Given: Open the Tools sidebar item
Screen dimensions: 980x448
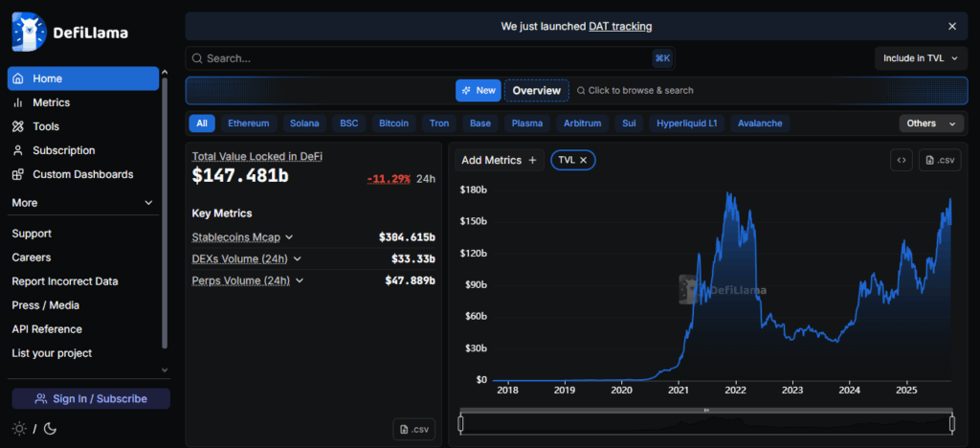Looking at the screenshot, I should coord(45,126).
